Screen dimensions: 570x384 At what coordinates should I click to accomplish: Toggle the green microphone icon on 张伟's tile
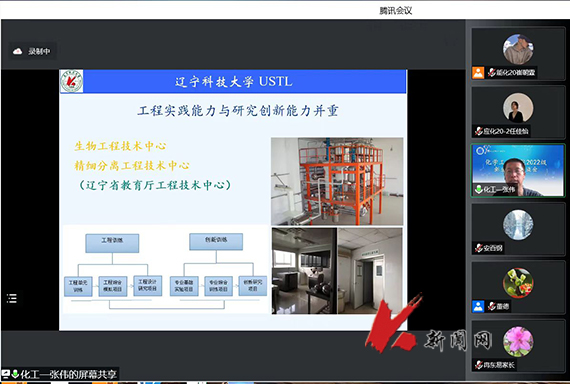479,189
